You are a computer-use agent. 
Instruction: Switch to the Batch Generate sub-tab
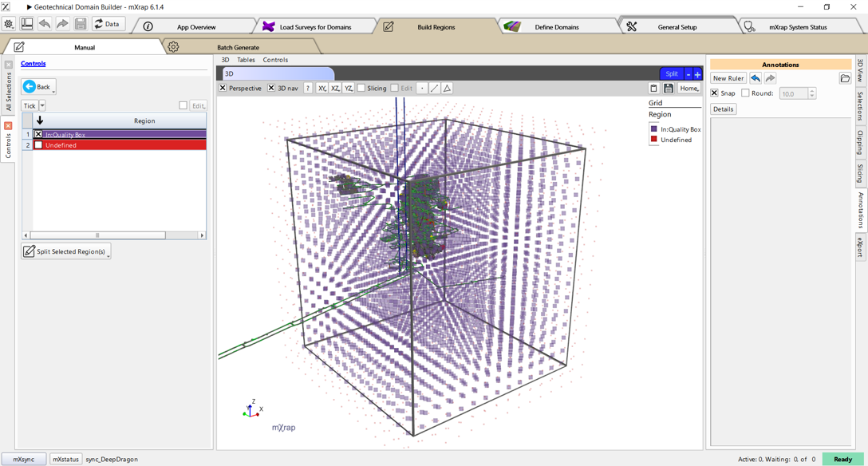[x=238, y=47]
